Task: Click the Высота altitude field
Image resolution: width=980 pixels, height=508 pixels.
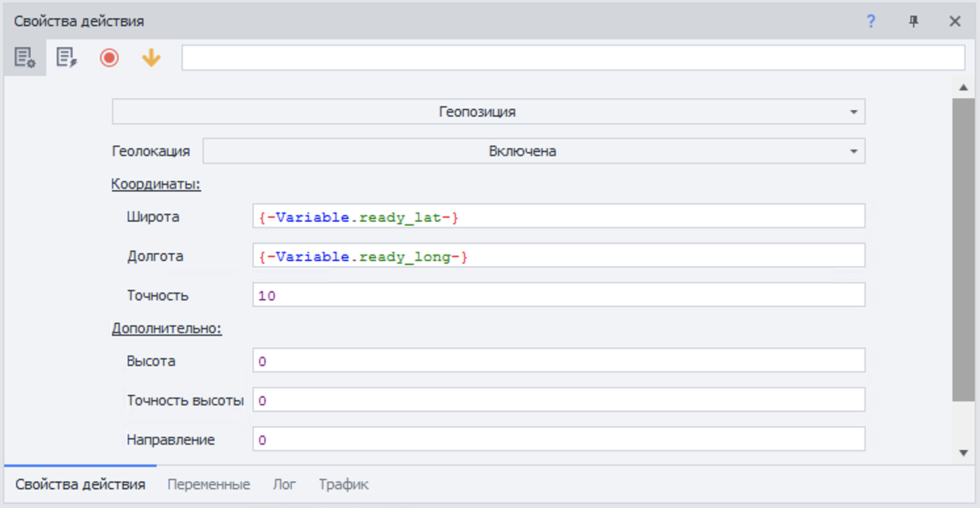Action: [558, 361]
